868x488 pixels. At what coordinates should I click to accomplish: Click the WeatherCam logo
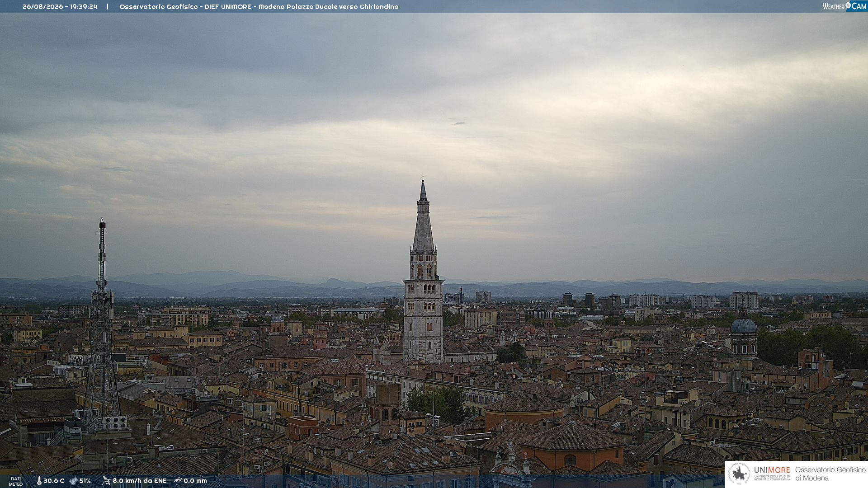[x=844, y=6]
